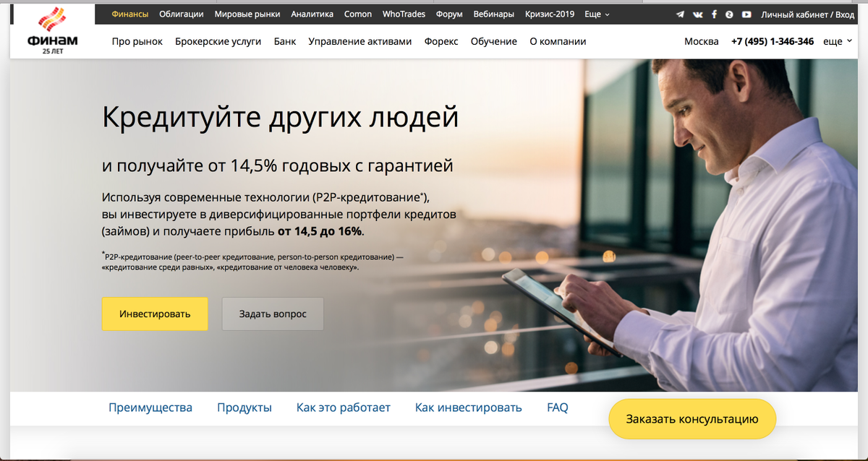Click the 'Кредитуйте других людей' heading
This screenshot has height=461, width=868.
(281, 117)
